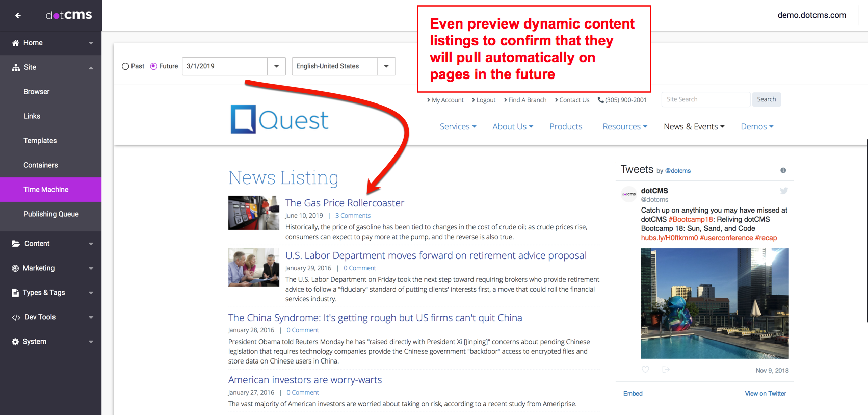Click the retirement advice article thumbnail

(254, 267)
